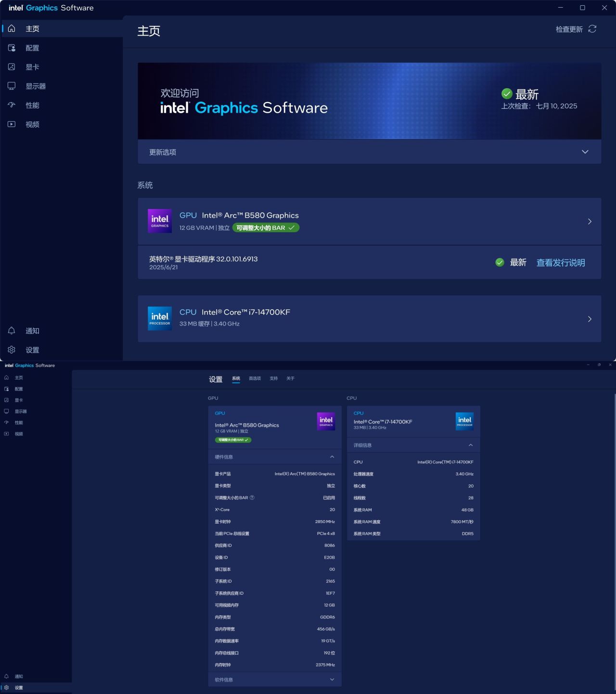Screen dimensions: 616x694
Task: Open the Core i7-14700KF CPU details row
Action: point(369,319)
